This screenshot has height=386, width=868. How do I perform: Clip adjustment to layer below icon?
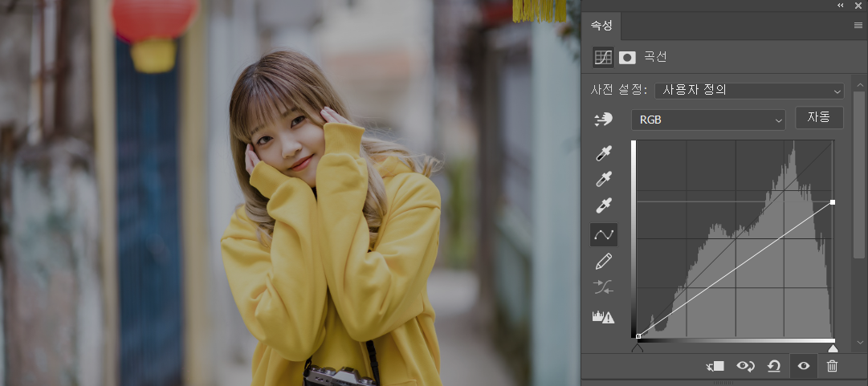tap(715, 366)
